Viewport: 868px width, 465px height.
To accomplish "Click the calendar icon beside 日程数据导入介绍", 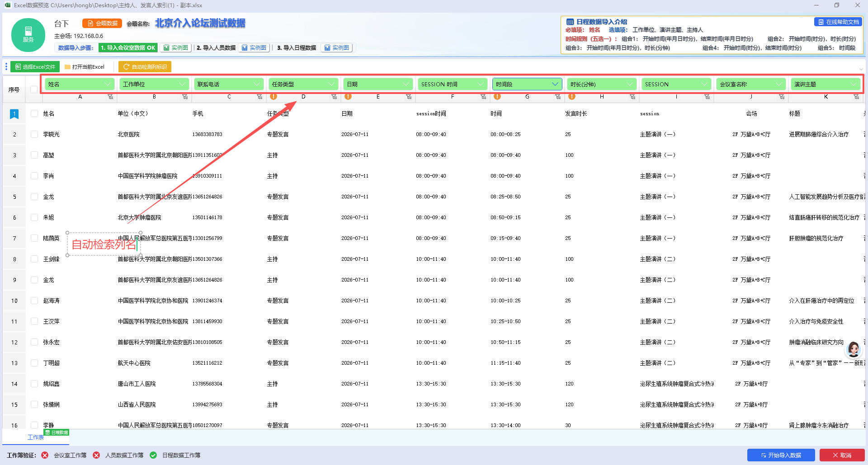I will 570,22.
